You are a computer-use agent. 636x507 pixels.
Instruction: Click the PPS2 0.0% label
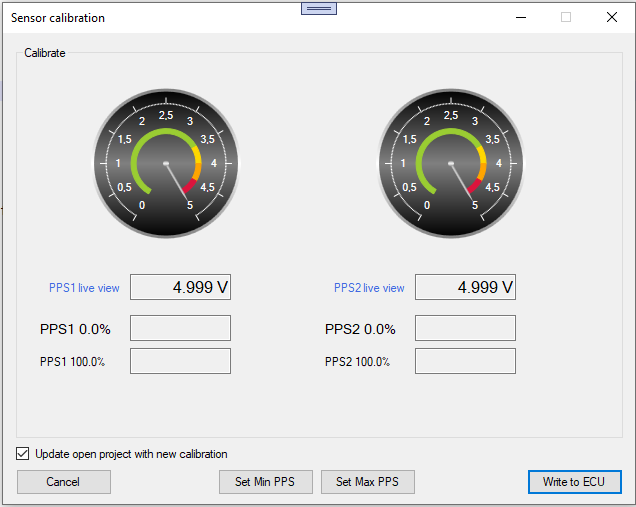pyautogui.click(x=360, y=329)
